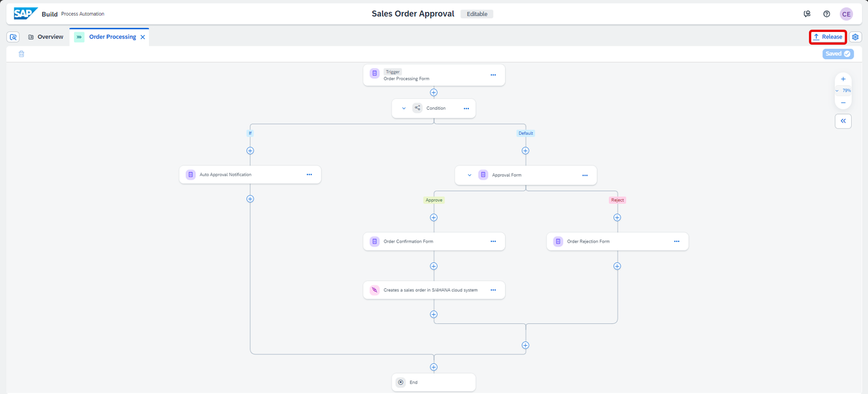Zoom in with the plus icon
This screenshot has height=394, width=868.
click(x=843, y=79)
